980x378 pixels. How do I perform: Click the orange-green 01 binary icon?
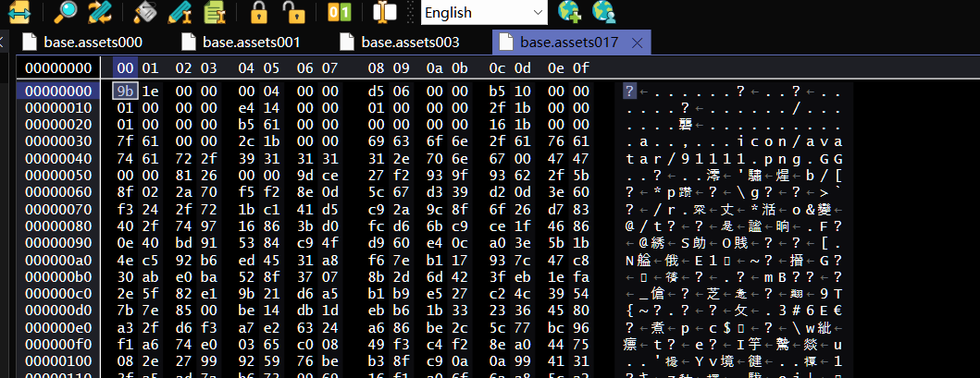(x=340, y=12)
